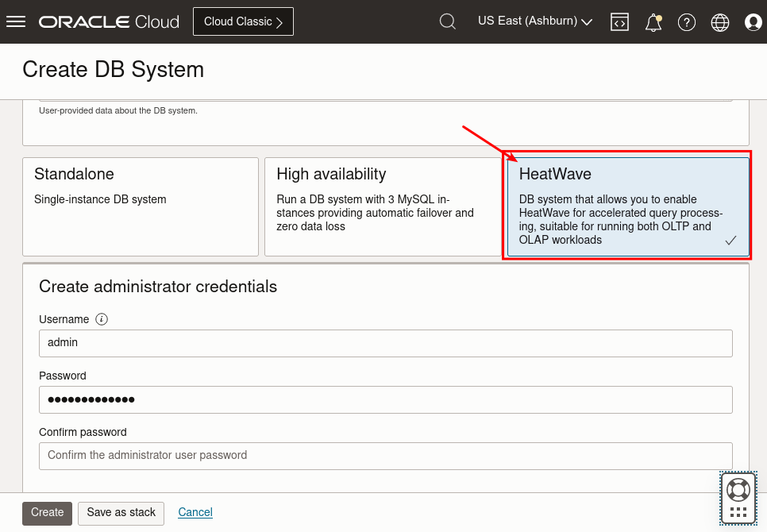Open the search magnifier
The width and height of the screenshot is (767, 532).
point(447,21)
